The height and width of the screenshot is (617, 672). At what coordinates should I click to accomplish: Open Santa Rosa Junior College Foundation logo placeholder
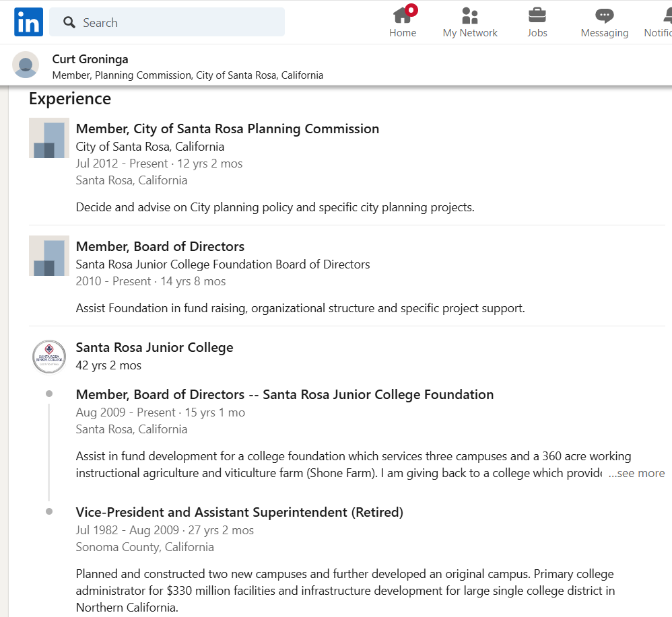[x=49, y=256]
